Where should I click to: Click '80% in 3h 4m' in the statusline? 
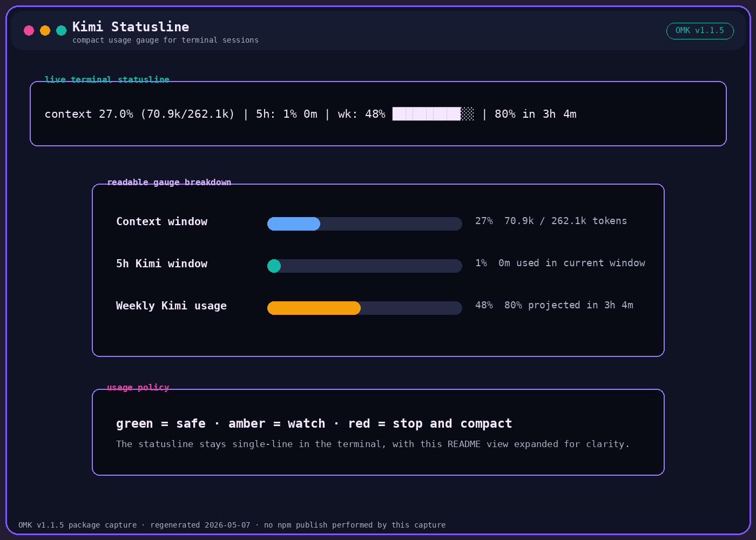click(x=536, y=114)
